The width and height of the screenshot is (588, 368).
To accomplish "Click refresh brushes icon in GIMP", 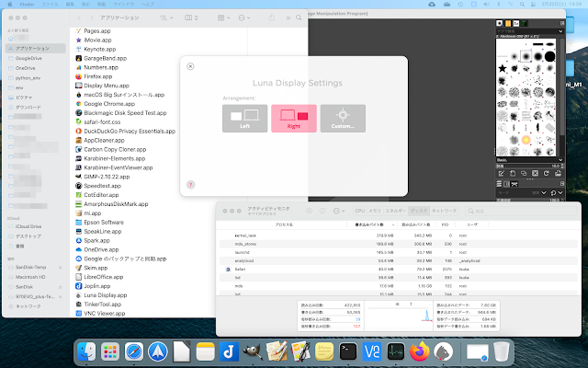I will (547, 173).
